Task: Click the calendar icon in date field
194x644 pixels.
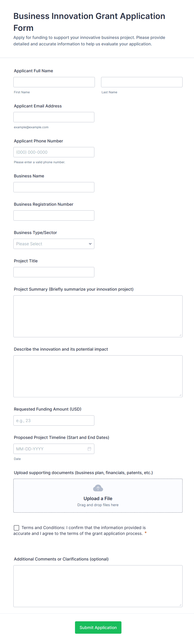Action: click(89, 449)
